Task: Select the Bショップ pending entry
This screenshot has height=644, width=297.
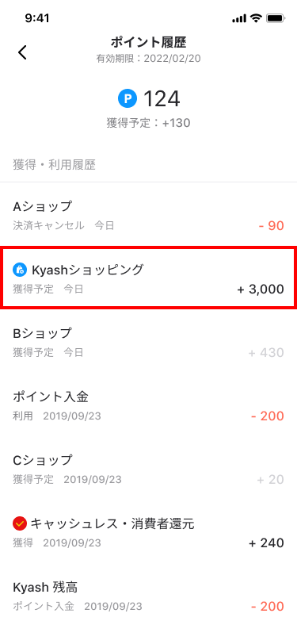Action: tap(149, 342)
